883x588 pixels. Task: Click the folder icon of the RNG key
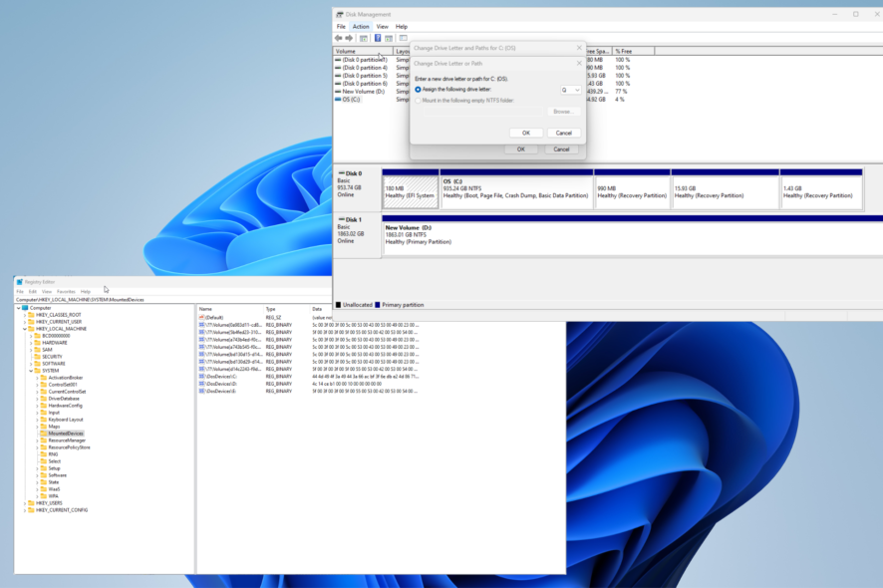point(44,453)
